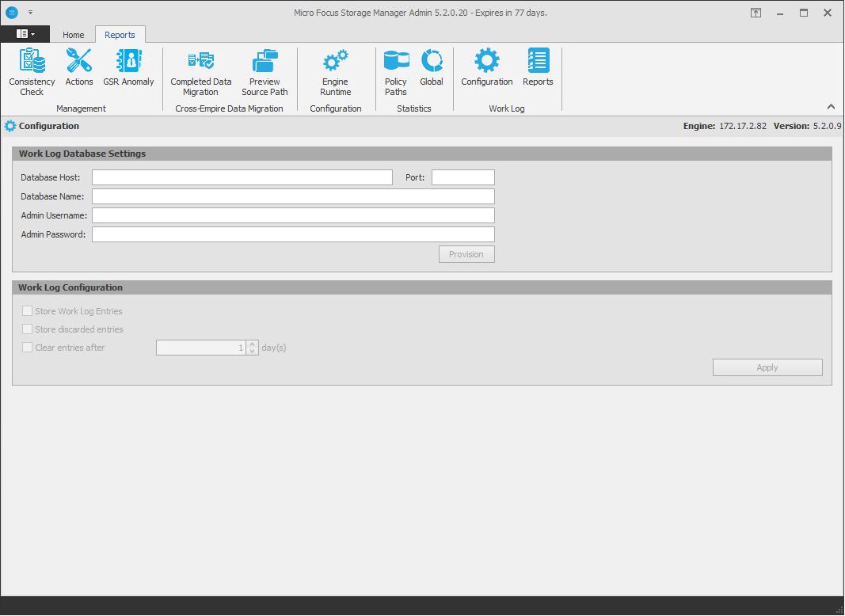
Task: Open the GSR Anomaly report
Action: (x=129, y=67)
